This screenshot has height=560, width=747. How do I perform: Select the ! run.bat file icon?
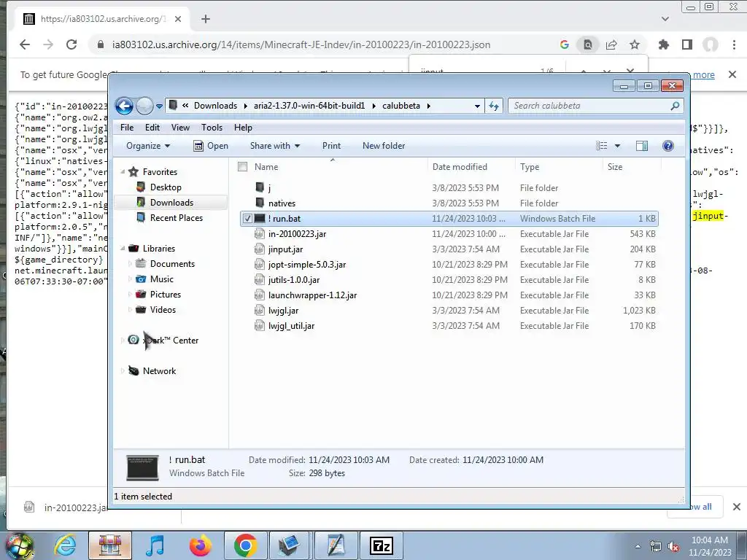tap(260, 219)
